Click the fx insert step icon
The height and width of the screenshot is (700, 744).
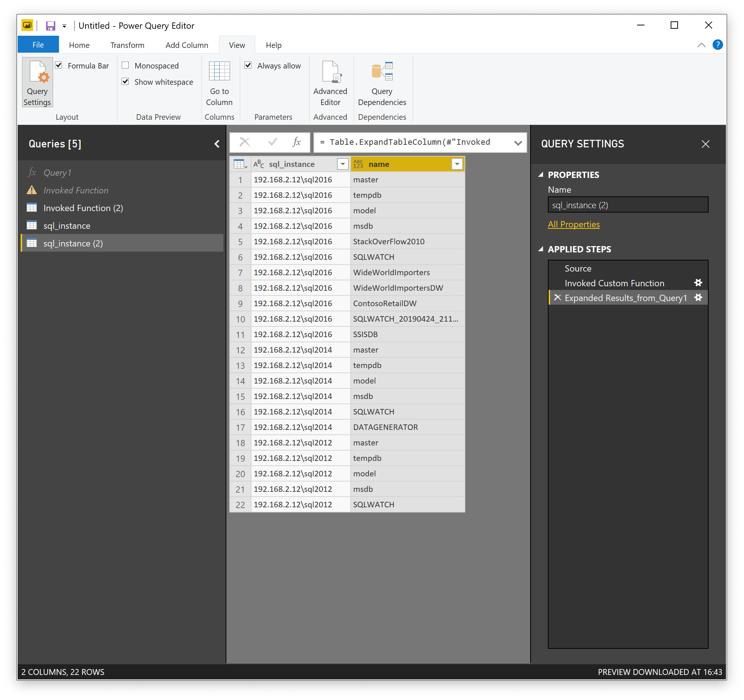[x=296, y=142]
